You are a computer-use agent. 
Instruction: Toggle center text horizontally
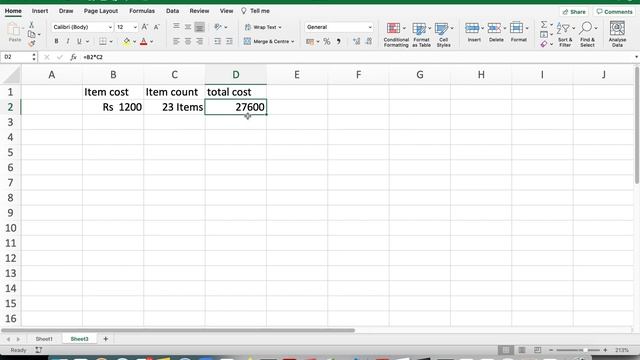188,41
